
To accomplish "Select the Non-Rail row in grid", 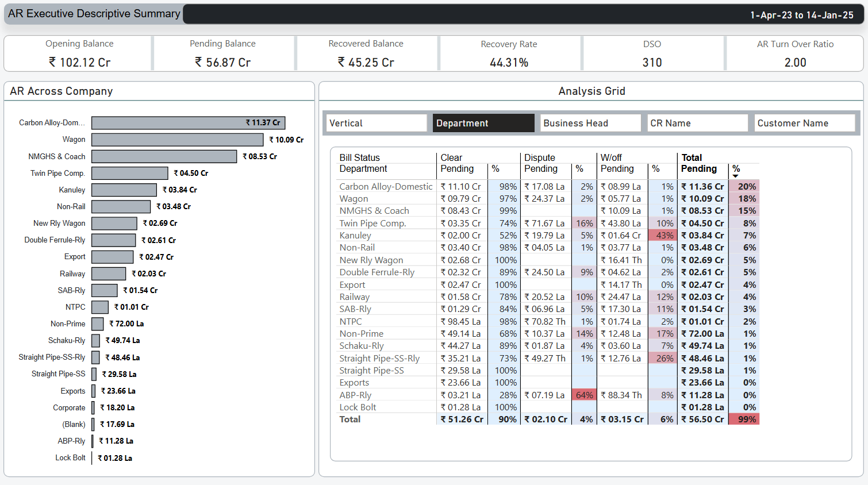I will (x=548, y=247).
